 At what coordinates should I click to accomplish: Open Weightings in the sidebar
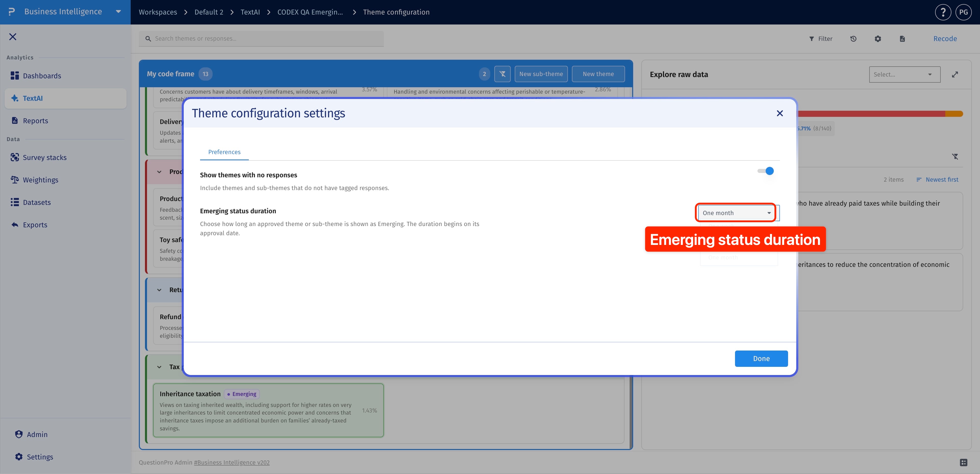coord(65,180)
